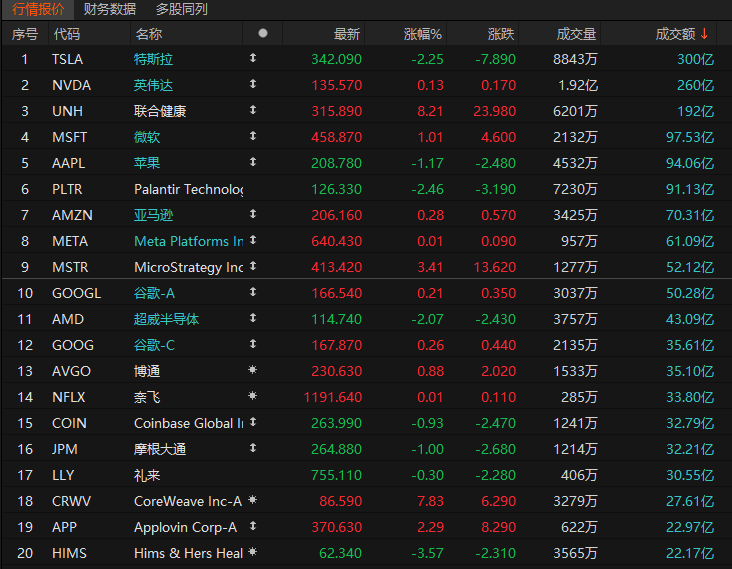732x569 pixels.
Task: Open the 特斯拉 stock name link
Action: coord(153,59)
